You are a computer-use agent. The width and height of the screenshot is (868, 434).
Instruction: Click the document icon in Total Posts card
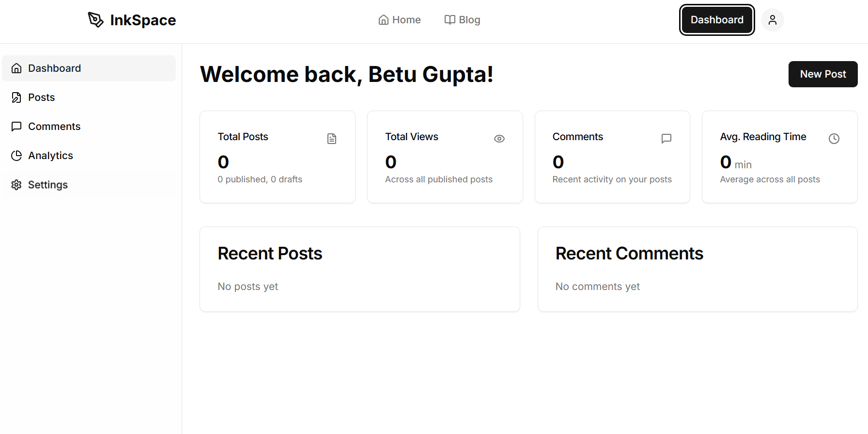pyautogui.click(x=332, y=139)
